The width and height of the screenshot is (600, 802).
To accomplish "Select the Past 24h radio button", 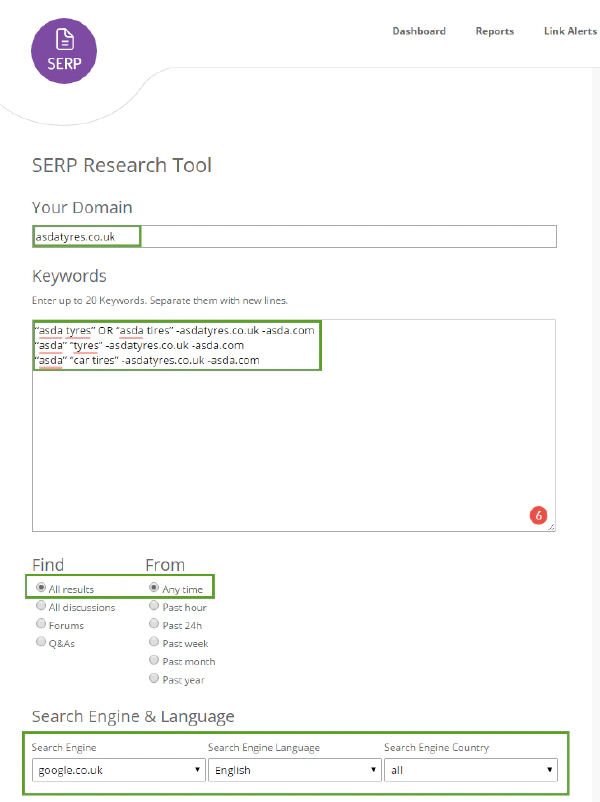I will pyautogui.click(x=154, y=623).
